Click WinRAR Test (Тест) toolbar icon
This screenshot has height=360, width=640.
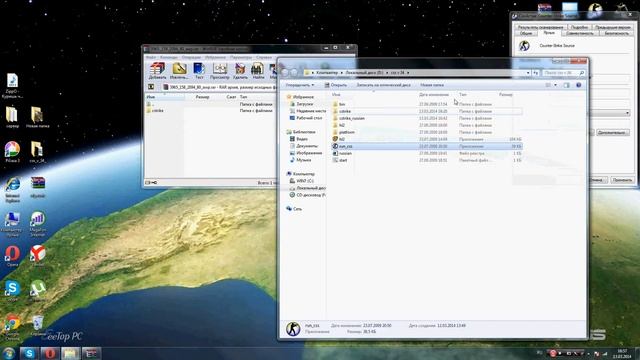tap(199, 71)
